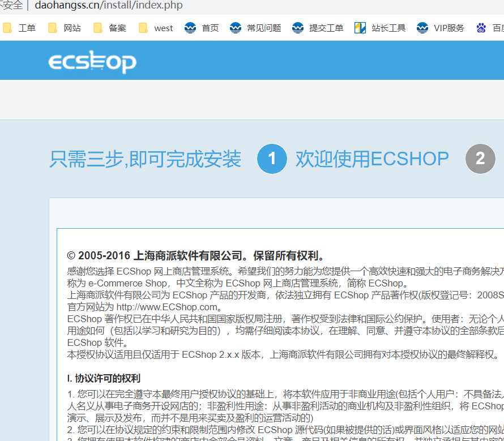Click the Baidu paw bookmark icon
Screen dimensions: 504x441
[x=481, y=28]
